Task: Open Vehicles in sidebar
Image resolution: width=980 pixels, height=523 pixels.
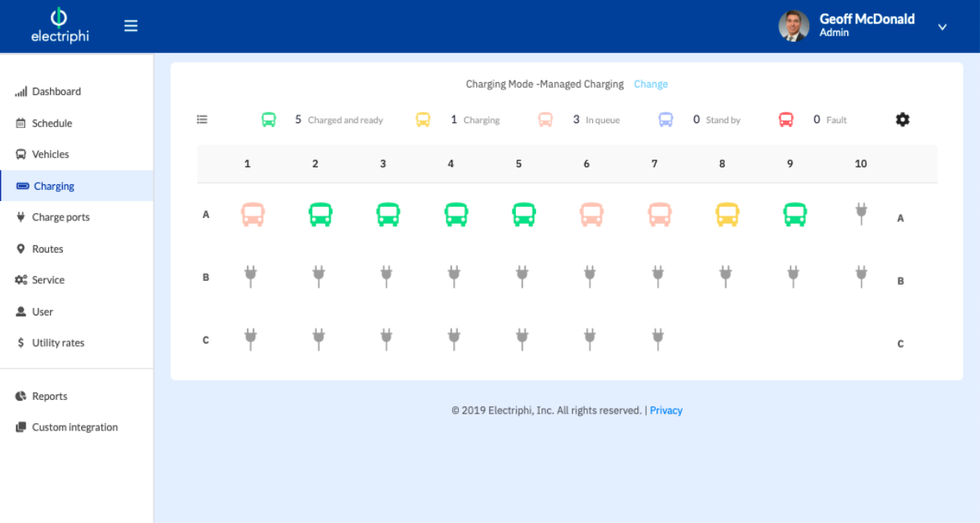Action: (76, 154)
